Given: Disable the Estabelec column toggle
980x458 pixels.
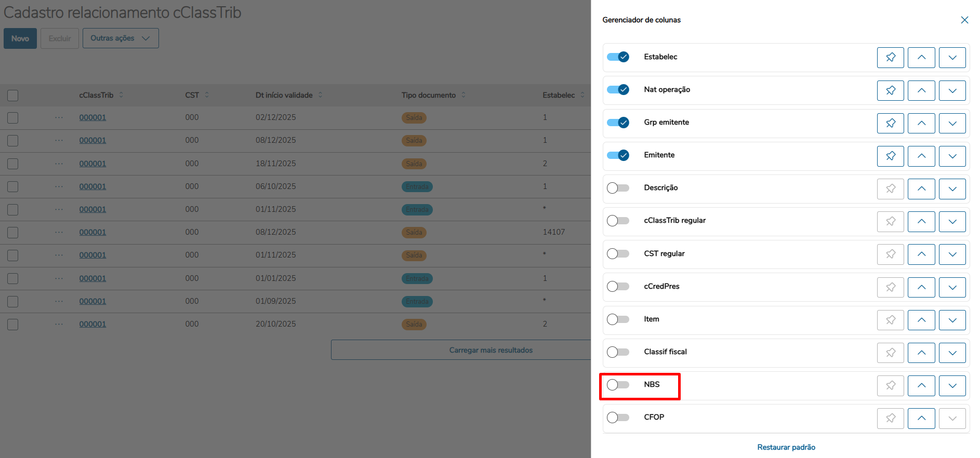Looking at the screenshot, I should click(618, 57).
